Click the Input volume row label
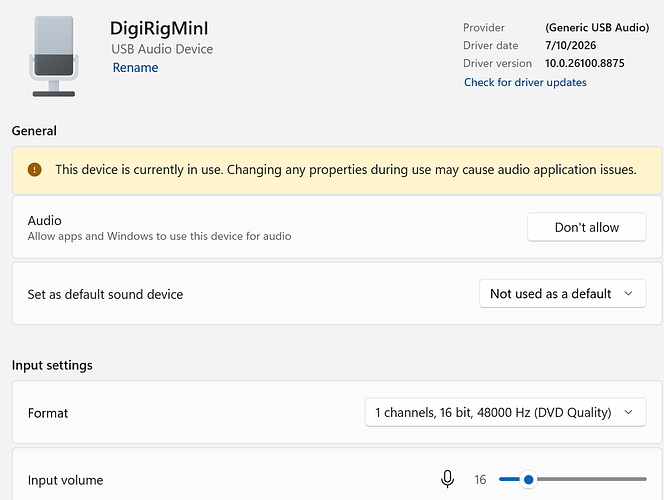The image size is (664, 500). point(66,480)
